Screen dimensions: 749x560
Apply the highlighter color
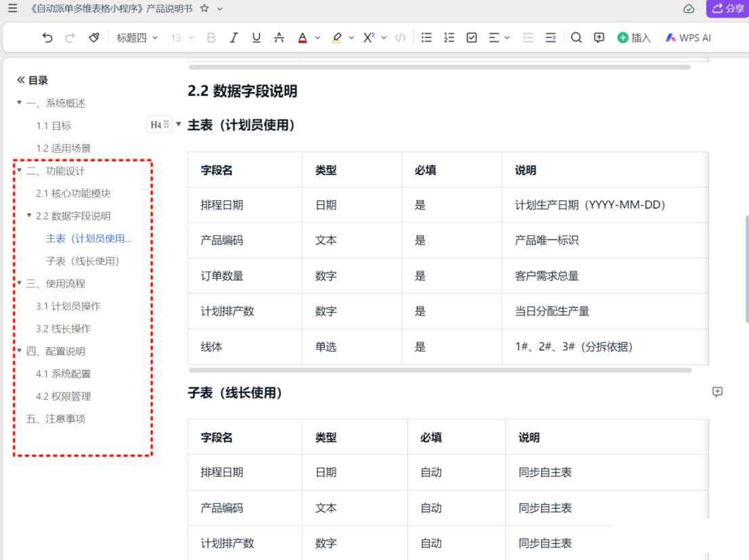[x=337, y=38]
